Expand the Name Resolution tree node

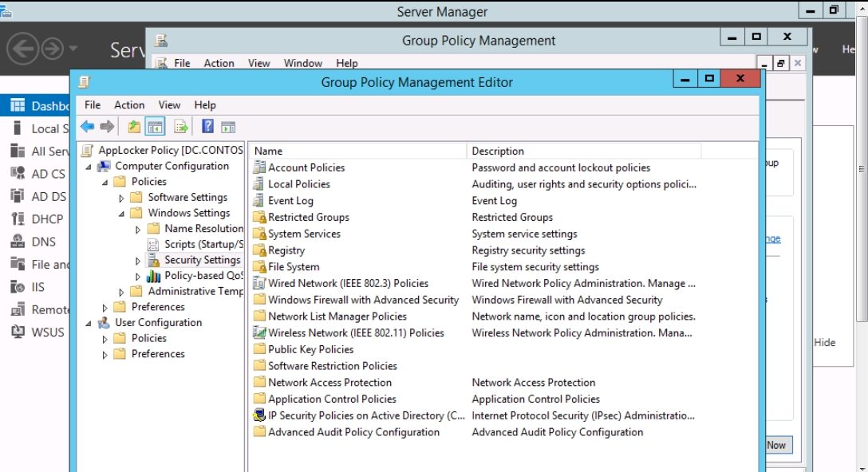coord(138,229)
